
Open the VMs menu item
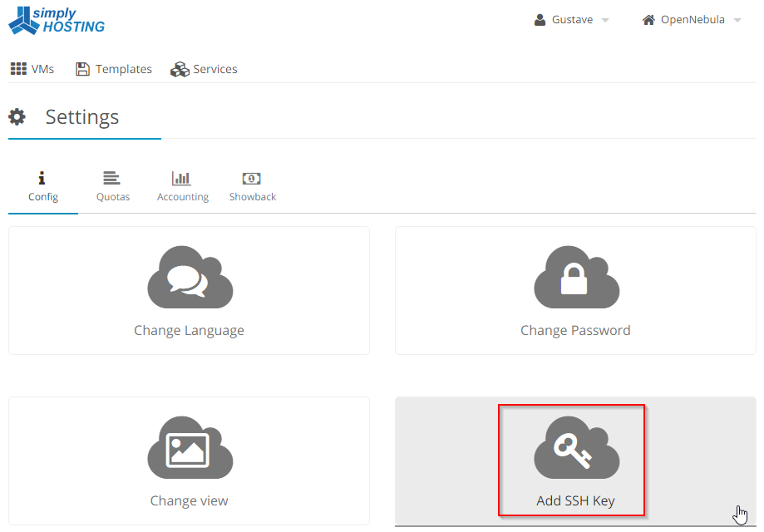[32, 69]
